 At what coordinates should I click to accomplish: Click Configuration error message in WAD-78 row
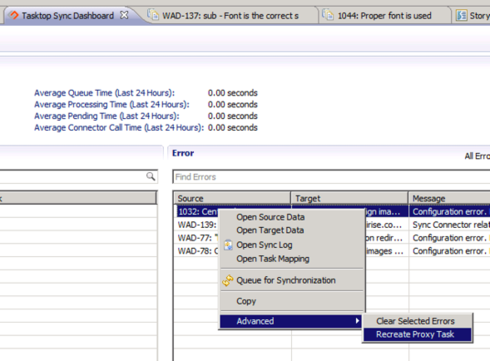click(x=450, y=251)
